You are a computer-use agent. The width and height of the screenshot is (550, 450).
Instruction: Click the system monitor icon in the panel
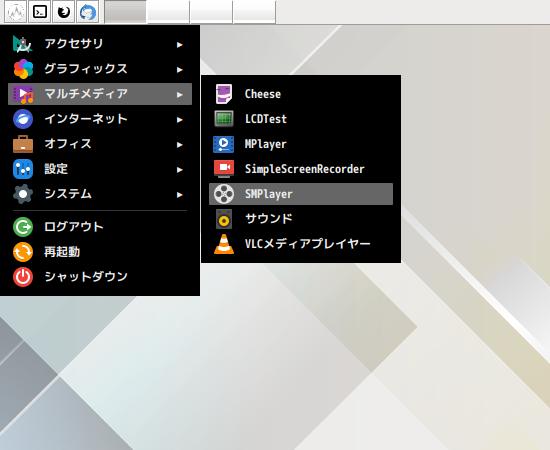tap(15, 12)
